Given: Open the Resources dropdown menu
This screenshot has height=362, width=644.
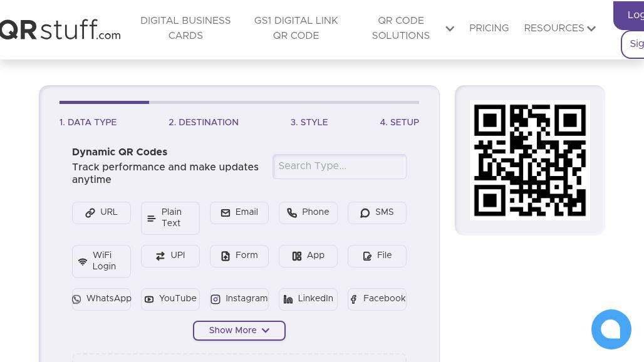Looking at the screenshot, I should pyautogui.click(x=560, y=28).
